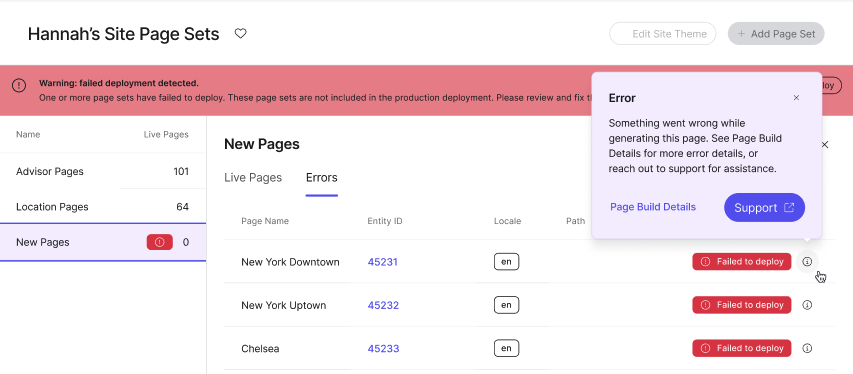The image size is (853, 374).
Task: Open entity ID 45231 link
Action: (x=382, y=262)
